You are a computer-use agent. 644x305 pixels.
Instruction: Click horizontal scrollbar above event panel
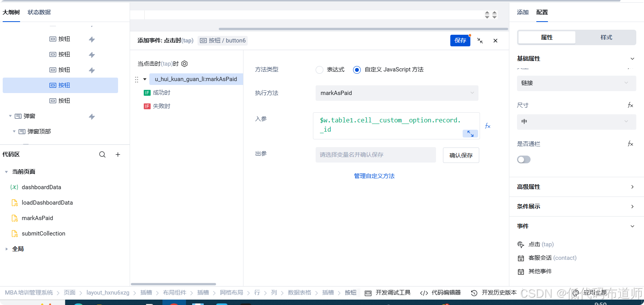tap(363, 29)
